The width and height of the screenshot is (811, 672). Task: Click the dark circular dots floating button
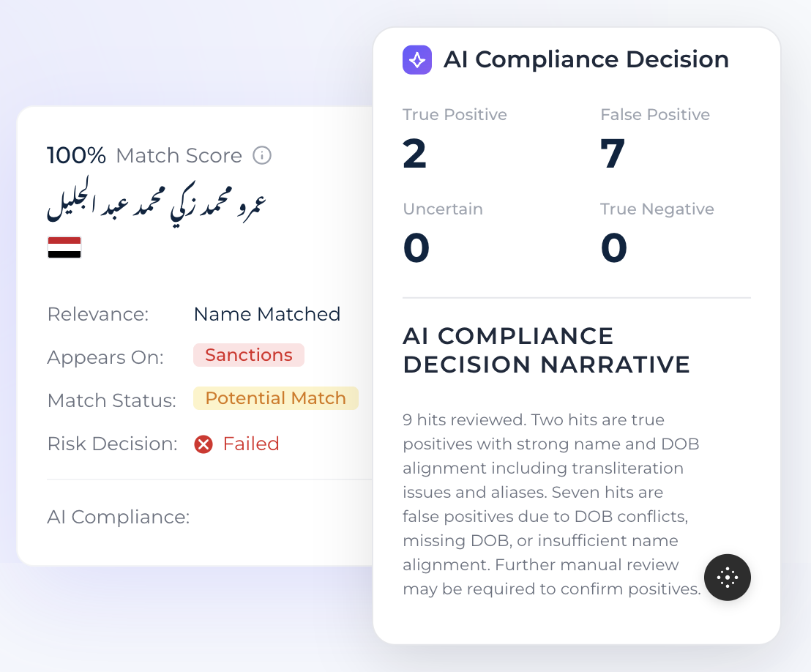click(x=728, y=578)
